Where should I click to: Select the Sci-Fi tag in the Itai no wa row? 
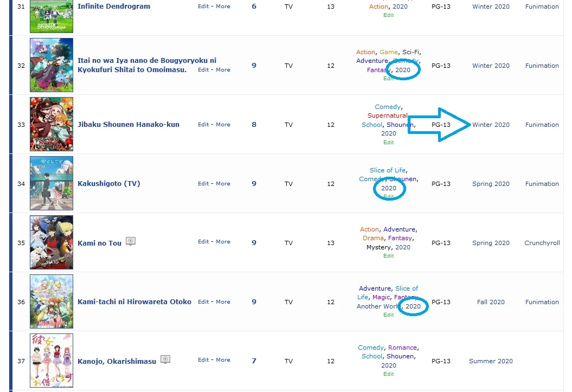coord(410,52)
